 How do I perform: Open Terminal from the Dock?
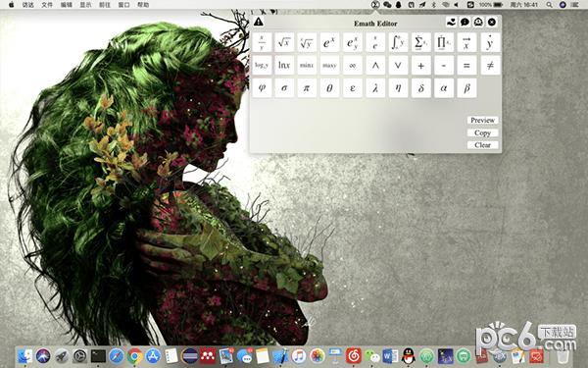pos(98,356)
